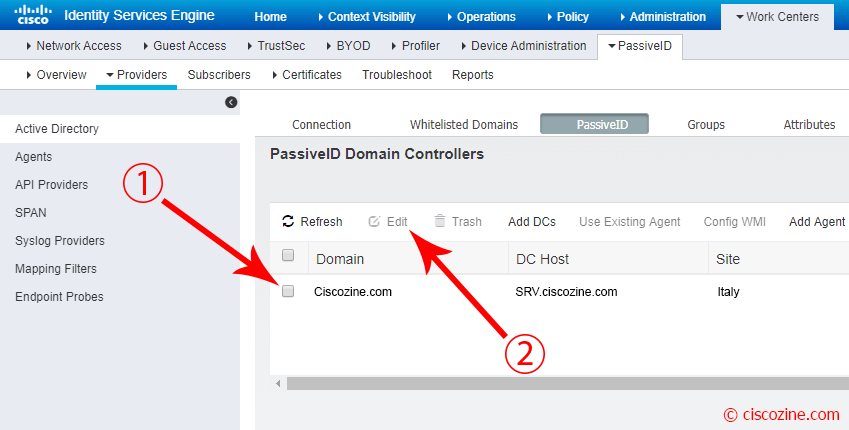
Task: Expand the Network Access submenu
Action: click(74, 46)
